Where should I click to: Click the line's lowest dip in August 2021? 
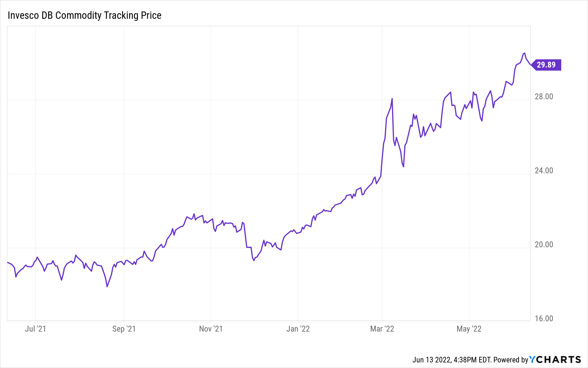(107, 286)
